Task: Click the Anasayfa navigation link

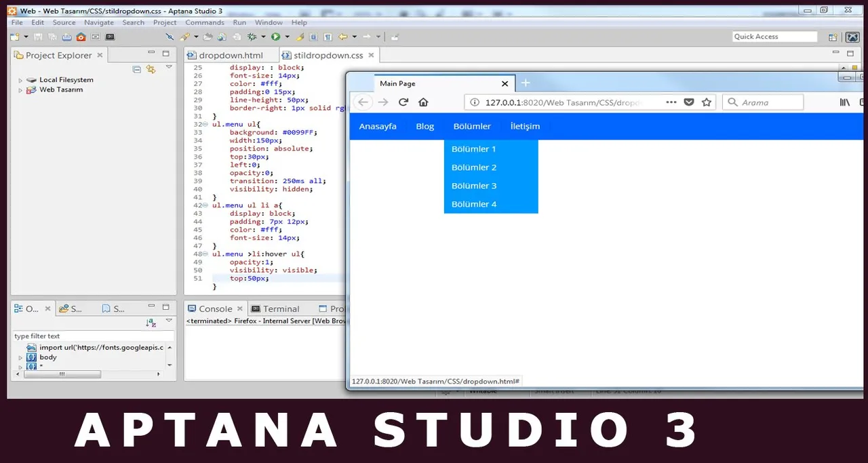Action: [x=378, y=126]
